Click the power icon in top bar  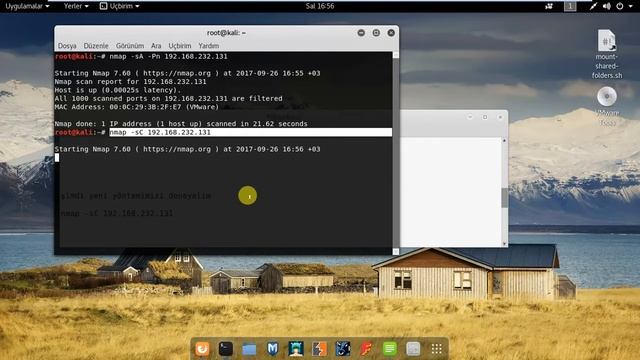(620, 6)
